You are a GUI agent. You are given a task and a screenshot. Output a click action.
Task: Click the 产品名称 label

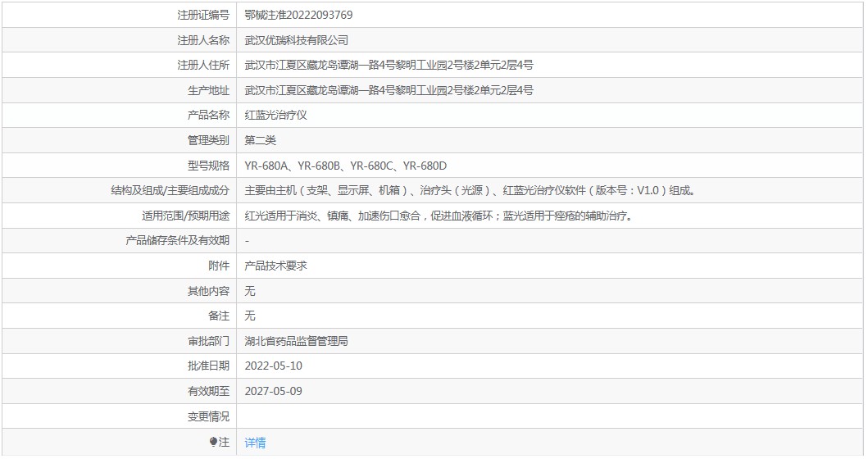tap(208, 116)
